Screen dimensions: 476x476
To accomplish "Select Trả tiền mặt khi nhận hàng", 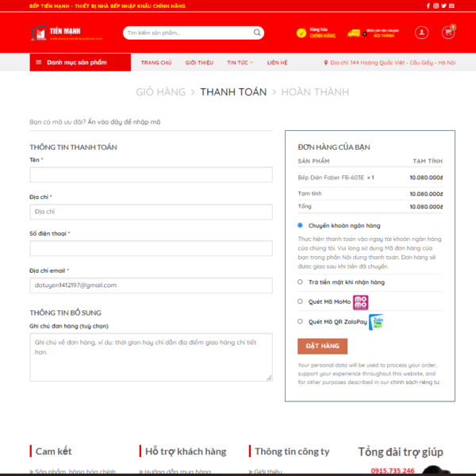I will coord(300,282).
